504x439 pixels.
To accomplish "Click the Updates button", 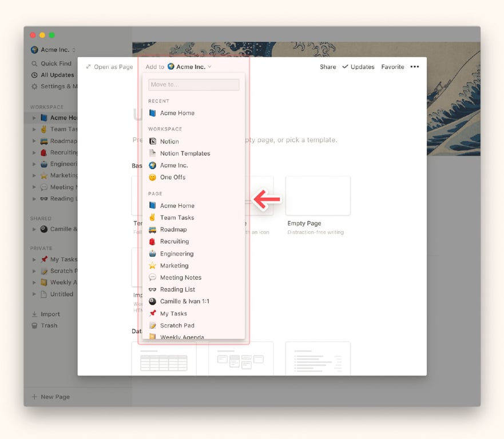I will point(358,67).
